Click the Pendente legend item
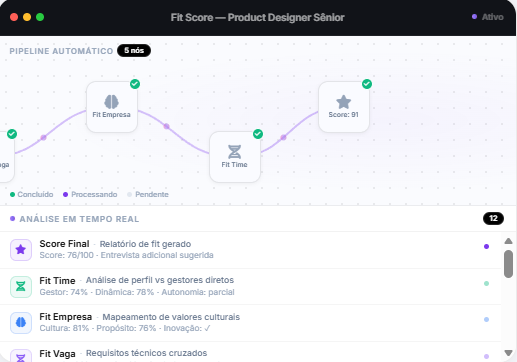 tap(148, 194)
